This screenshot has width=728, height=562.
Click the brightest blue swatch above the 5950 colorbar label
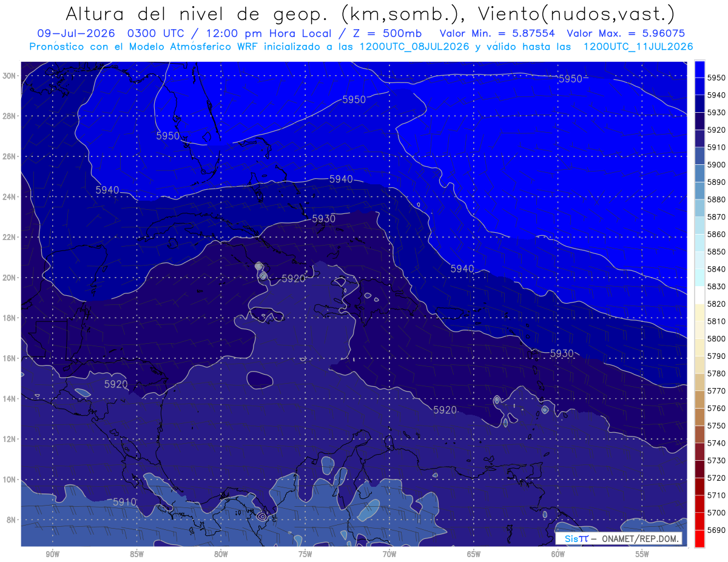pos(699,69)
